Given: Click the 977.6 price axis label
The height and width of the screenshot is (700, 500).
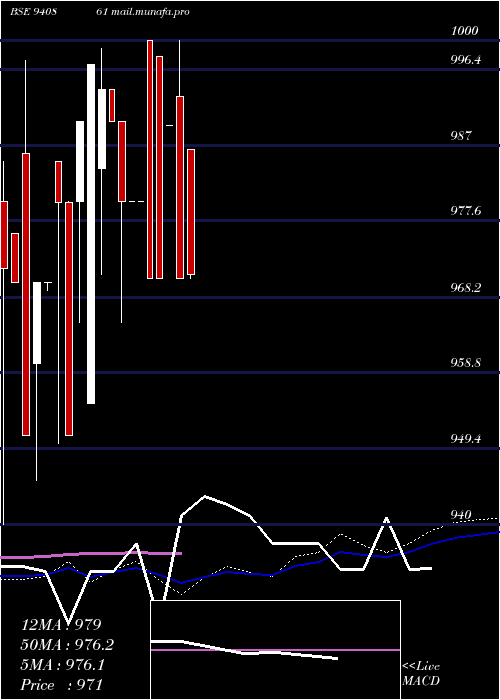Looking at the screenshot, I should (466, 210).
